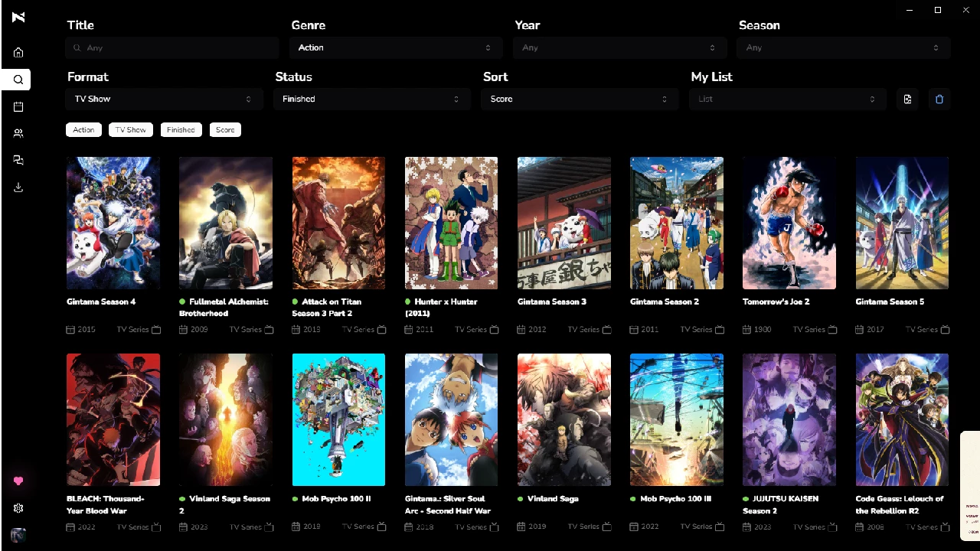Remove the Action filter tag

point(83,130)
